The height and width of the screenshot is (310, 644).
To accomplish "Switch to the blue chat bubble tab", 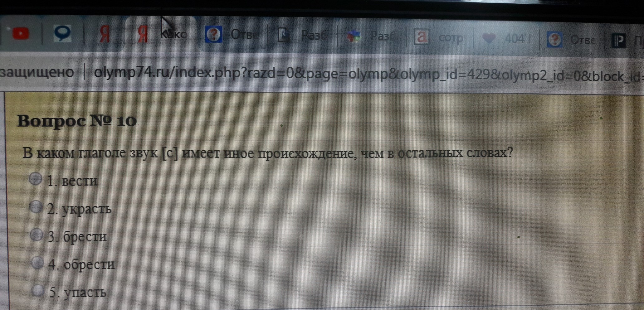I will 62,33.
